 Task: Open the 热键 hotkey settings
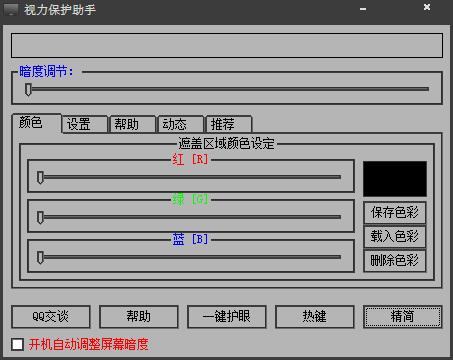click(x=315, y=317)
